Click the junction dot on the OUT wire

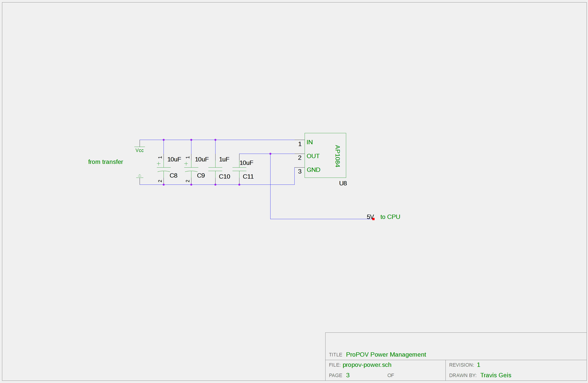click(270, 154)
